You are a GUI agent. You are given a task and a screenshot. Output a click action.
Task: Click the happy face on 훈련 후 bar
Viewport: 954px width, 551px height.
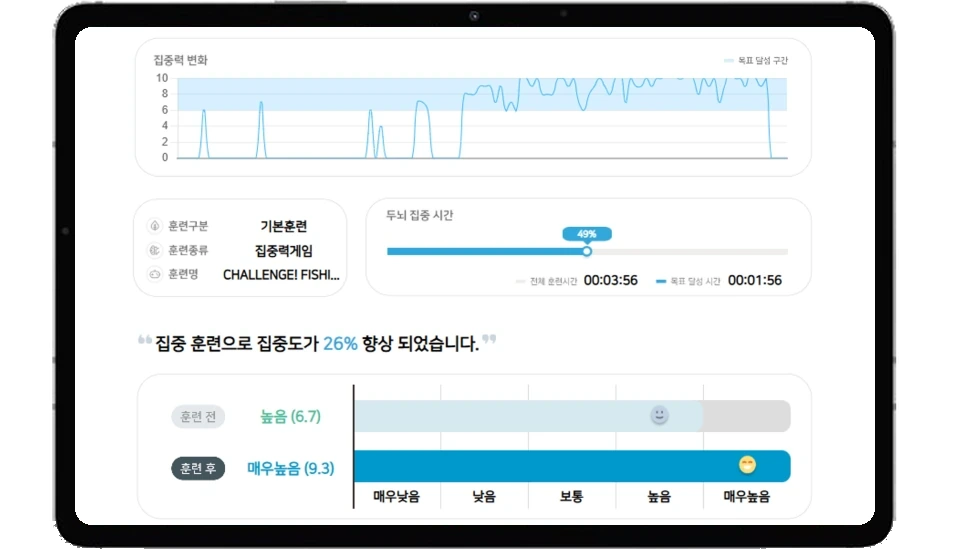click(x=747, y=465)
